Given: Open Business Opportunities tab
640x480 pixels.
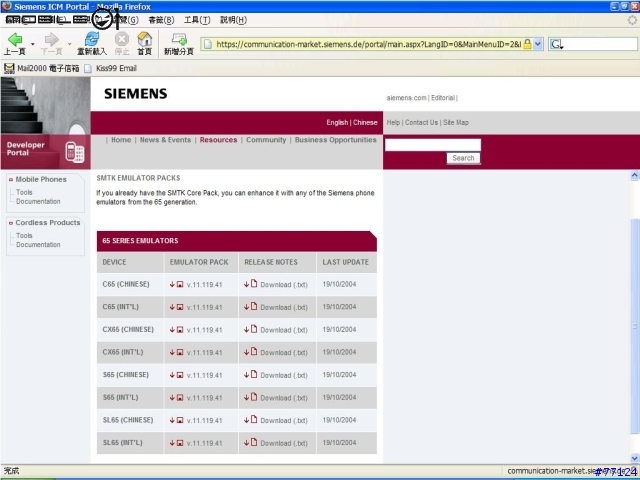Looking at the screenshot, I should pyautogui.click(x=336, y=140).
